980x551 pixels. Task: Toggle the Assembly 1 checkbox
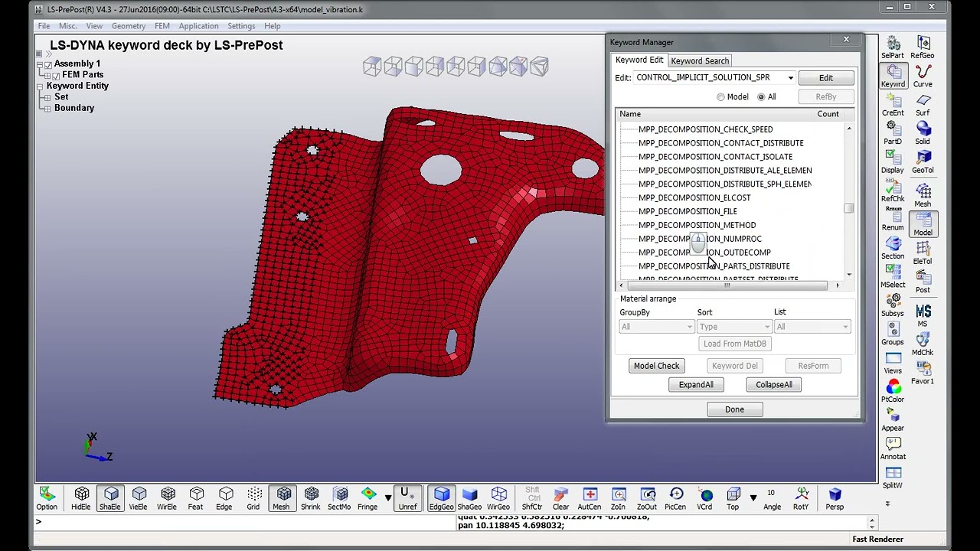click(48, 64)
